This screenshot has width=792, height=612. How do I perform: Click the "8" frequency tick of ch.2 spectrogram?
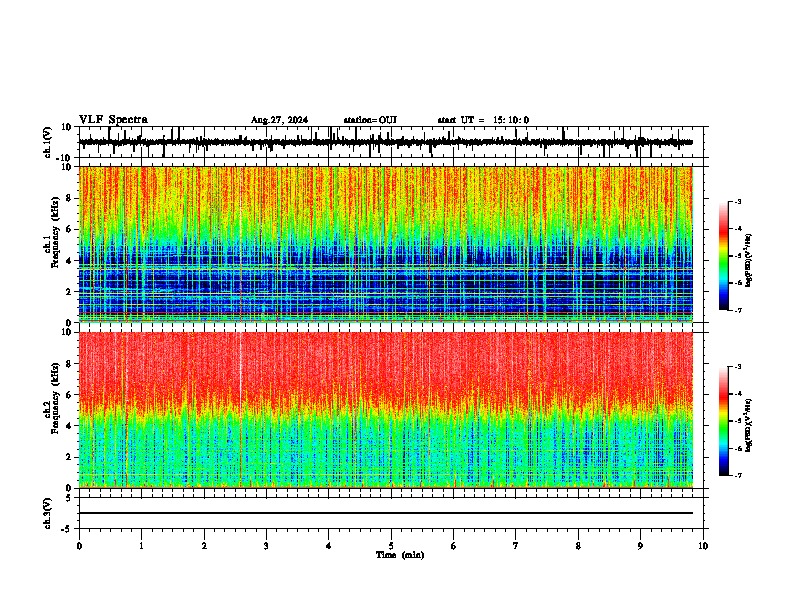click(70, 364)
